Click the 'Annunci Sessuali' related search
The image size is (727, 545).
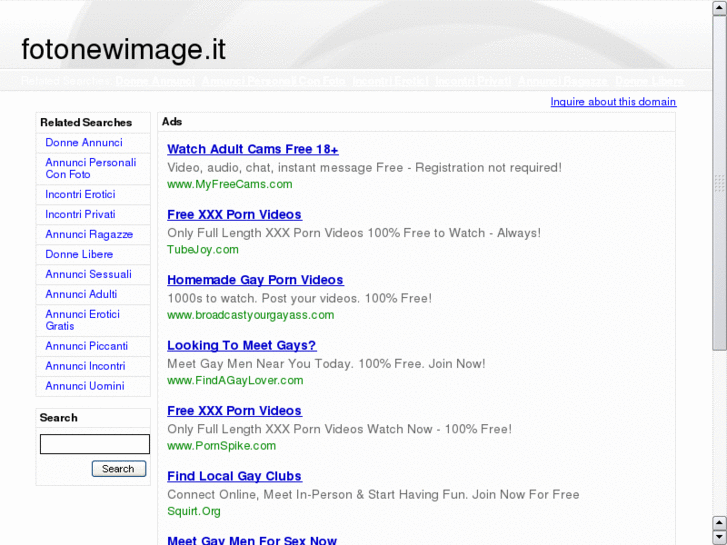coord(89,274)
